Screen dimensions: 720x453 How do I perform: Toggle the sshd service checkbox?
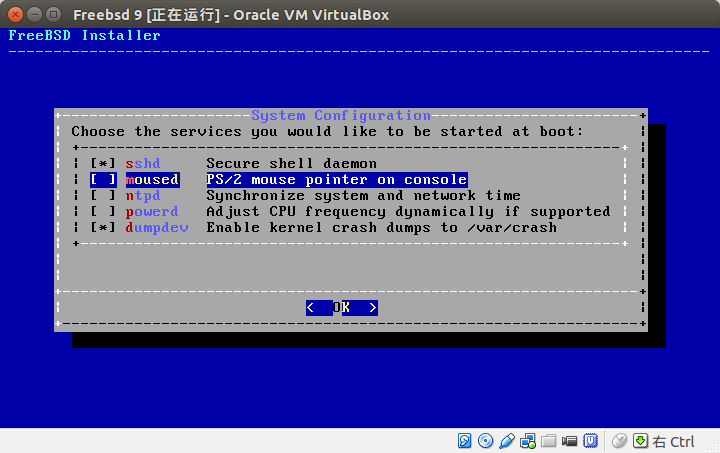103,163
